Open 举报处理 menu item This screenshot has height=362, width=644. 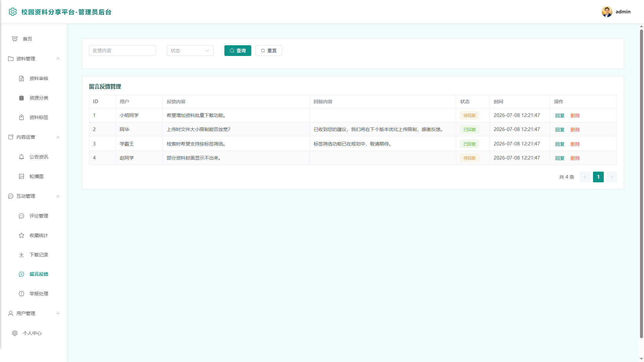point(34,294)
